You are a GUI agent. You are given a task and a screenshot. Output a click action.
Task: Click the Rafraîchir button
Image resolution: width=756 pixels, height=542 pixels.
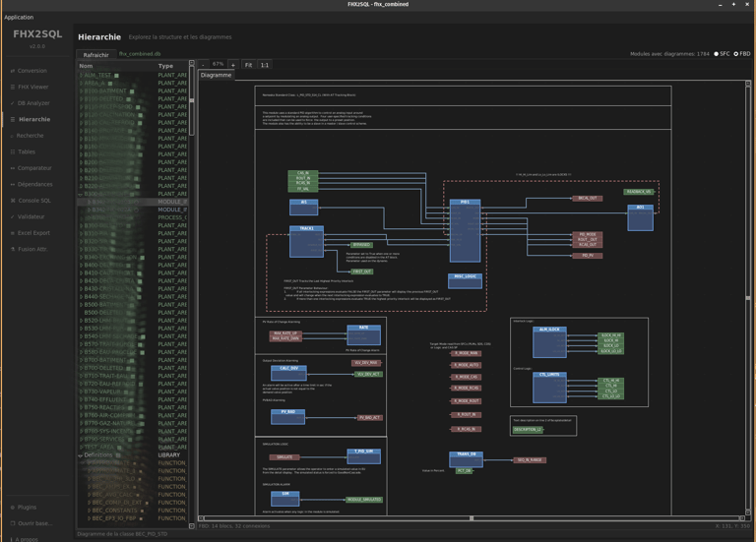pyautogui.click(x=95, y=55)
